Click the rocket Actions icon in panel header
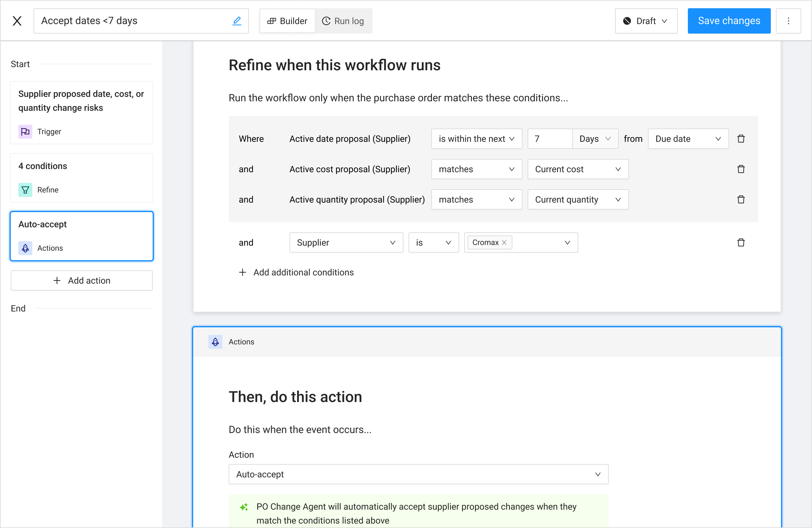The height and width of the screenshot is (528, 812). click(x=215, y=342)
